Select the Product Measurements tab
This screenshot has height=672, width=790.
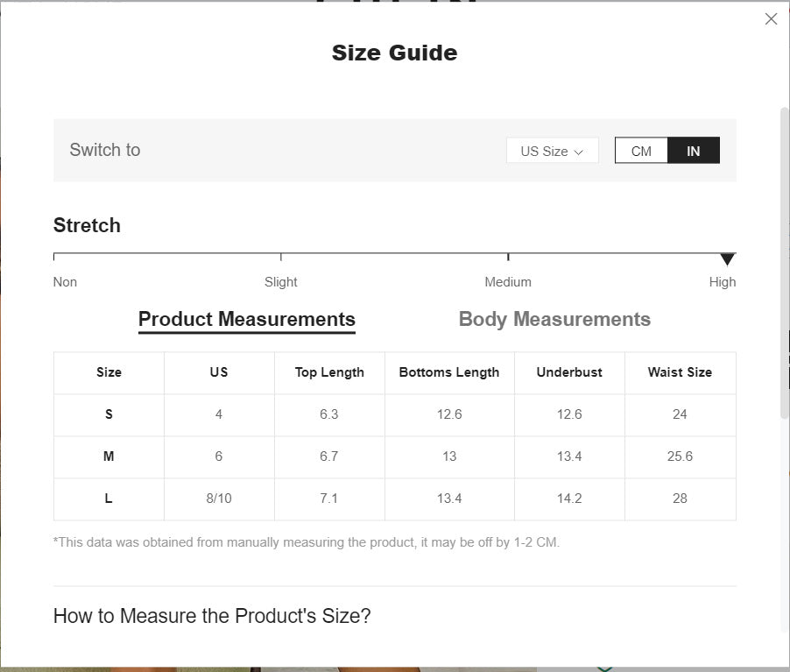tap(247, 319)
